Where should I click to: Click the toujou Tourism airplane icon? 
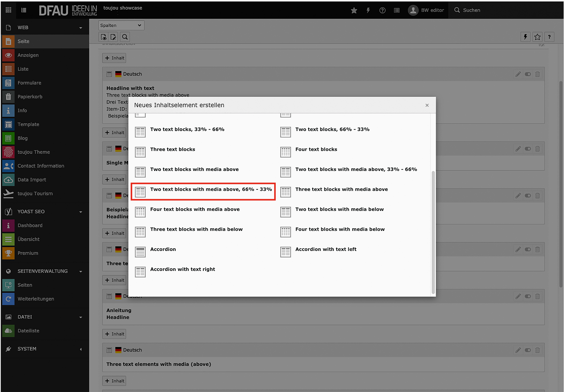tap(8, 194)
